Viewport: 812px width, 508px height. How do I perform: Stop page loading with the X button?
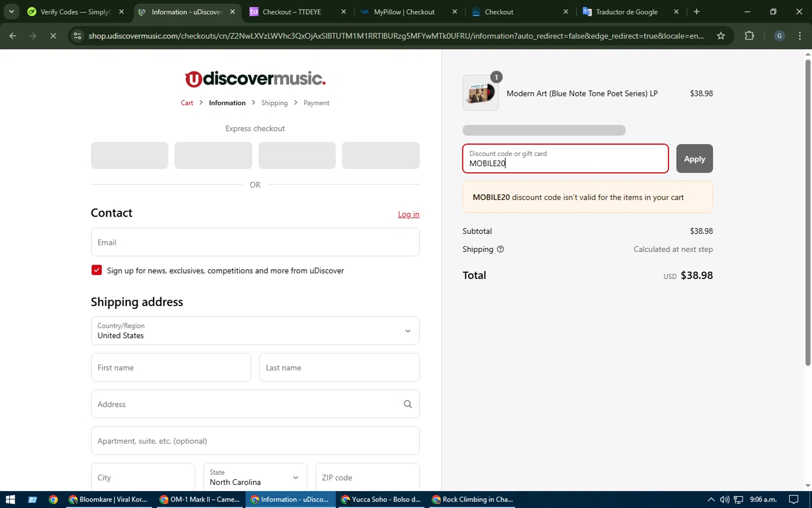53,36
